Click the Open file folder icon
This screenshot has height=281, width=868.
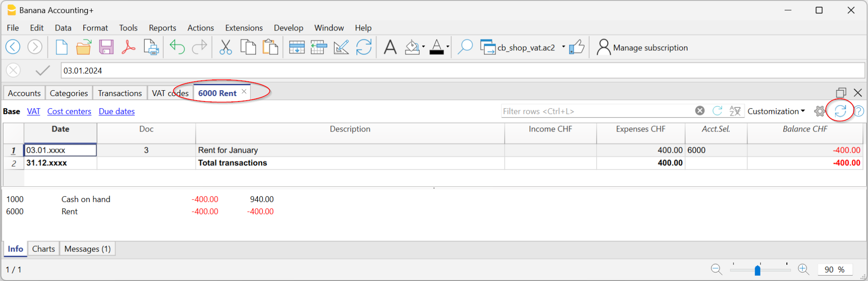tap(83, 47)
